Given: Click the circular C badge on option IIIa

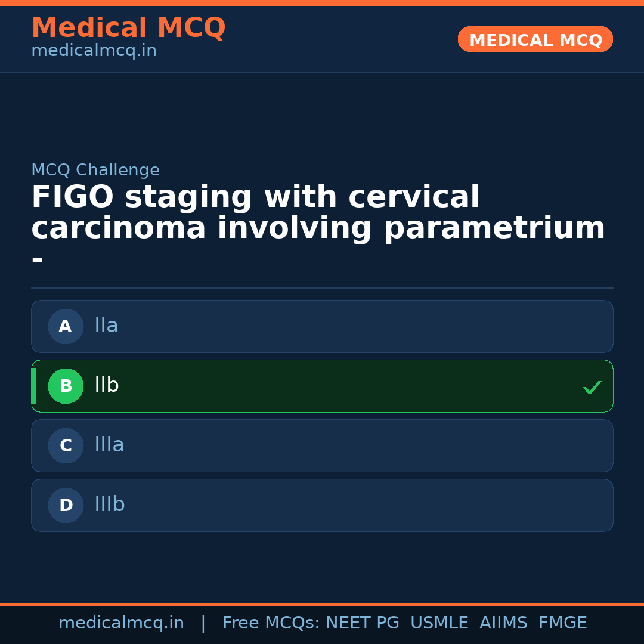Looking at the screenshot, I should click(66, 445).
